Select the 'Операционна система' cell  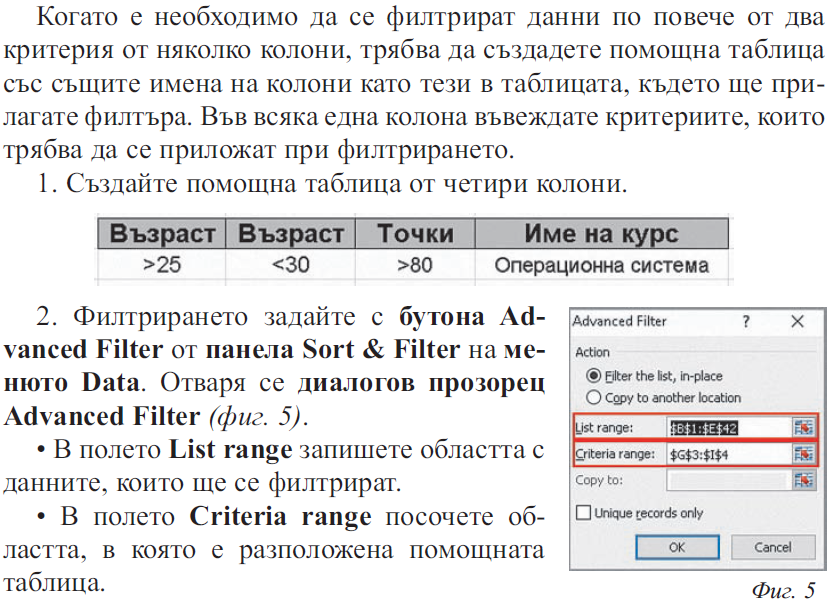(x=601, y=265)
